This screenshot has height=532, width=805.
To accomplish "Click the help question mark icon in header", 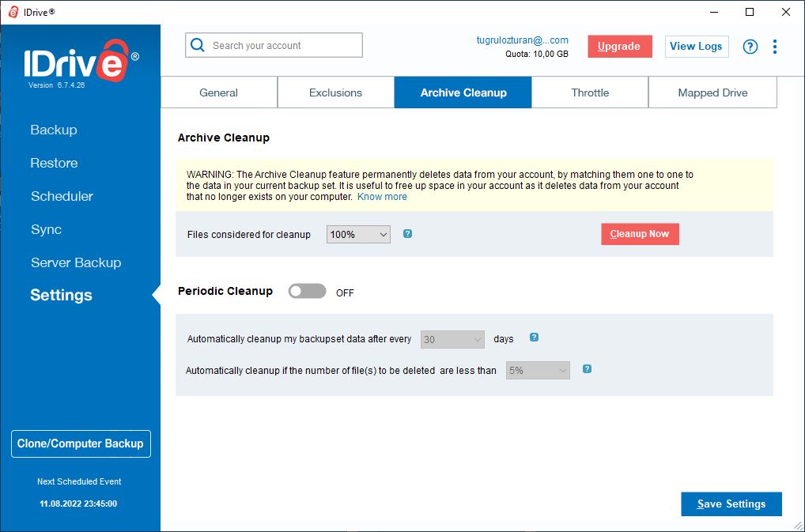I will tap(750, 47).
